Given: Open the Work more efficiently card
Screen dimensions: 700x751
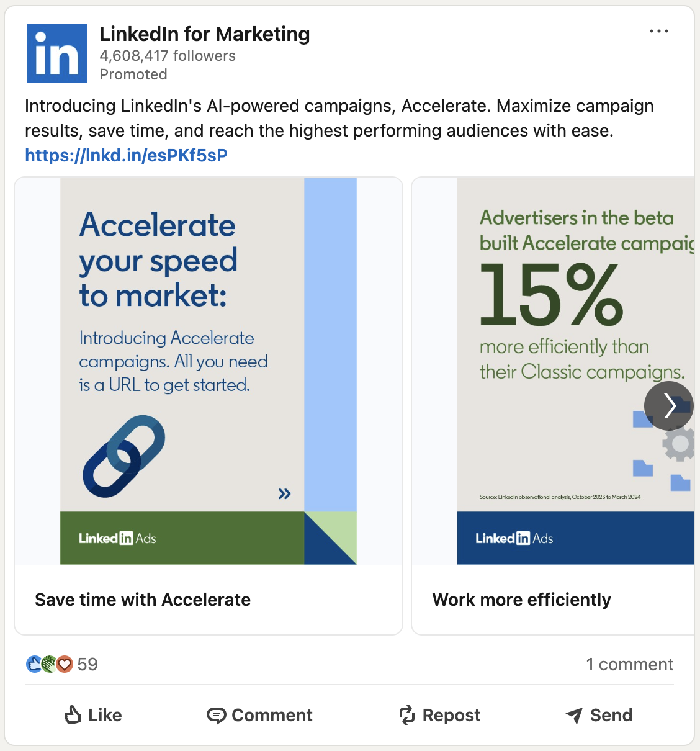Looking at the screenshot, I should (x=522, y=600).
